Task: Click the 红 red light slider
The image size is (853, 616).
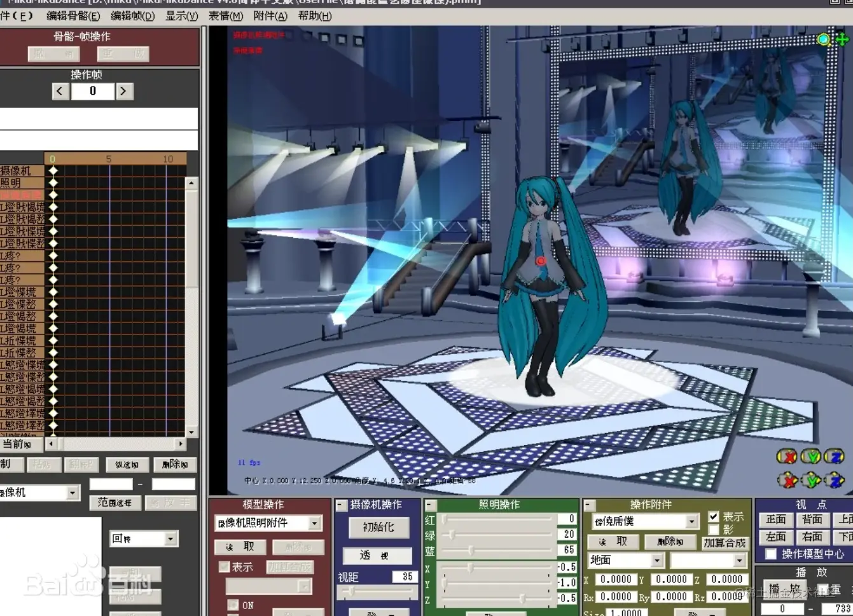Action: pyautogui.click(x=496, y=519)
